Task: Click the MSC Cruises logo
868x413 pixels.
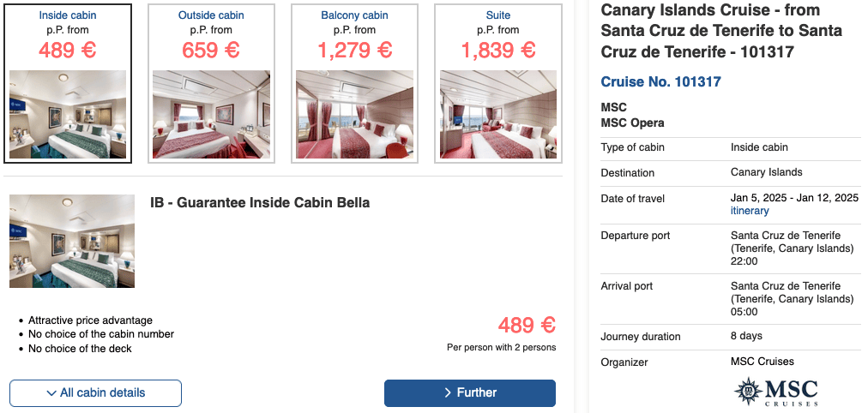Action: point(775,391)
